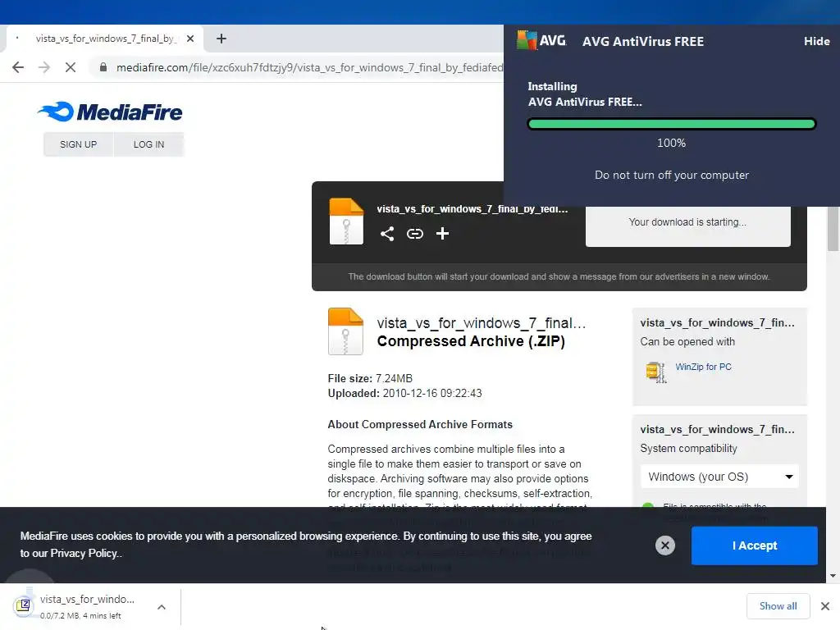Click Show all downloads button
This screenshot has height=630, width=840.
click(778, 606)
